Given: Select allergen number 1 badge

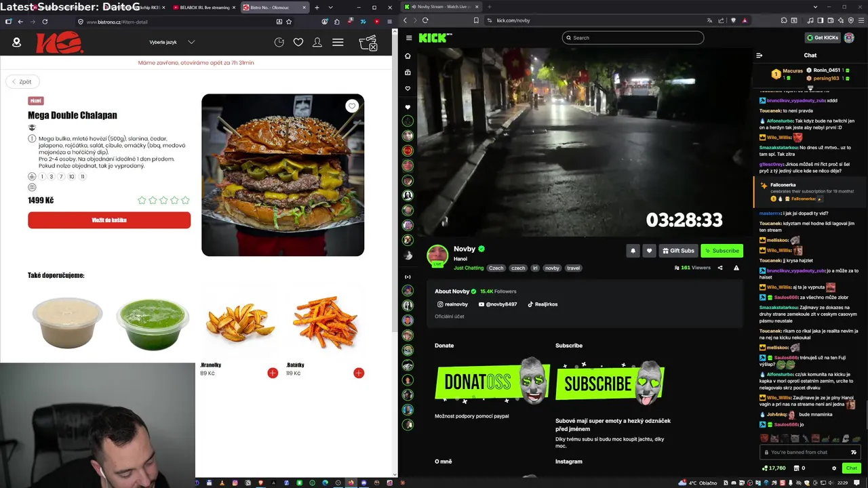Looking at the screenshot, I should coord(41,177).
